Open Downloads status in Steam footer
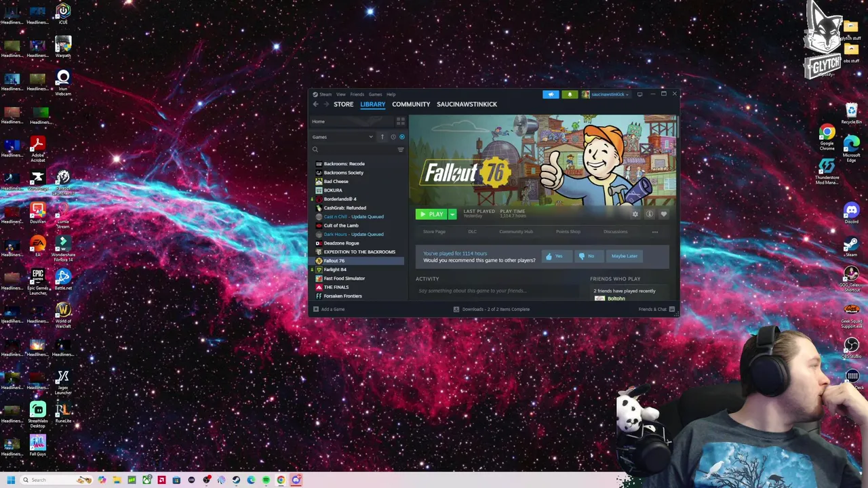Screen dimensions: 868x488 [x=492, y=309]
